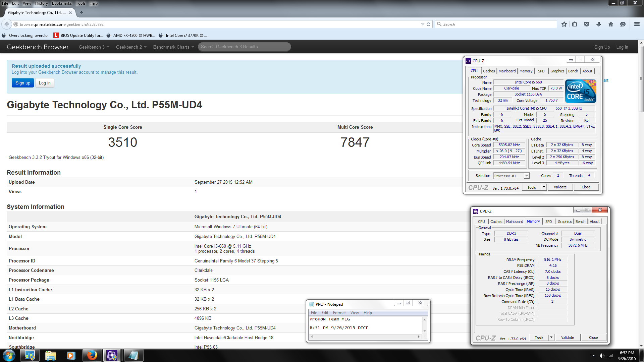This screenshot has height=362, width=644.
Task: Click the Tools button in upper CPU-Z
Action: (532, 187)
